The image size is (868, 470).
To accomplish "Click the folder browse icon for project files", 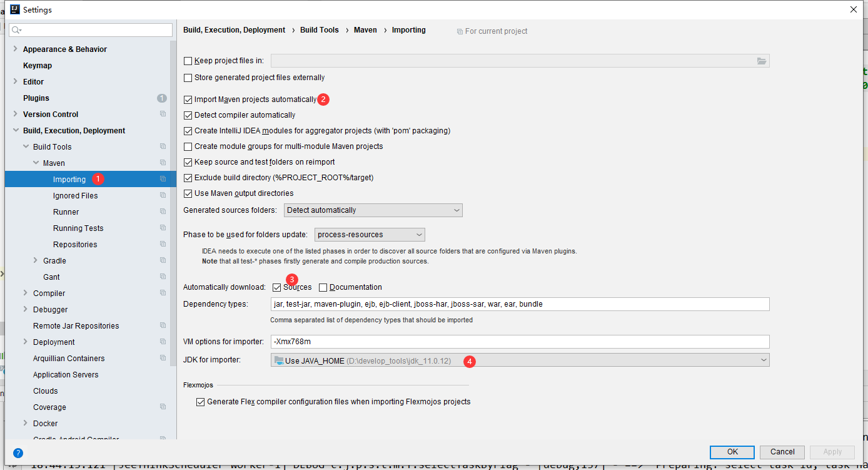I will coord(761,61).
